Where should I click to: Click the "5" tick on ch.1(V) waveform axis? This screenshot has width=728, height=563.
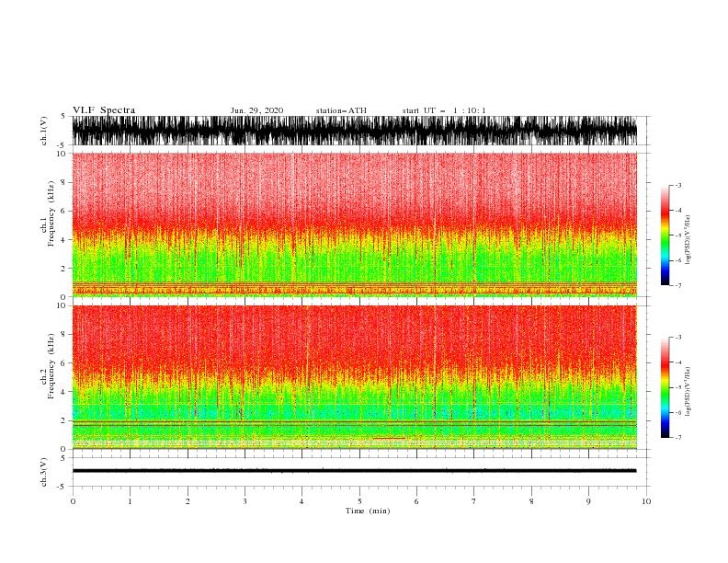coord(64,116)
